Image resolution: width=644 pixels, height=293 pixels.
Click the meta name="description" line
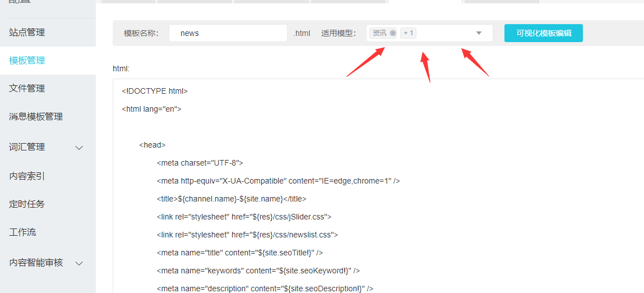click(x=265, y=289)
